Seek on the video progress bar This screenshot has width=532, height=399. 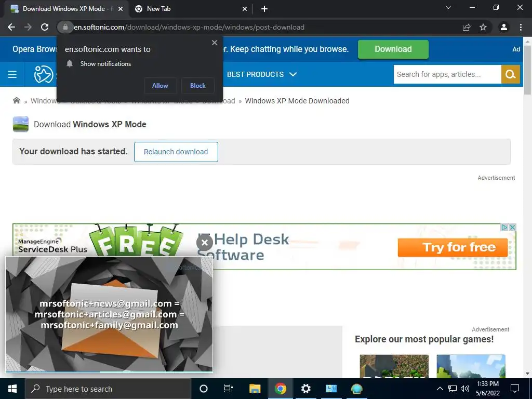pos(109,372)
